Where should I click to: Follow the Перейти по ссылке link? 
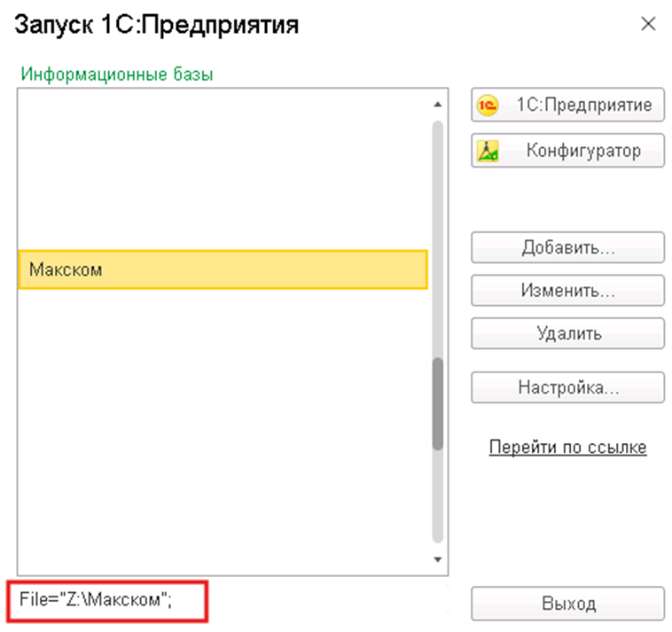567,447
